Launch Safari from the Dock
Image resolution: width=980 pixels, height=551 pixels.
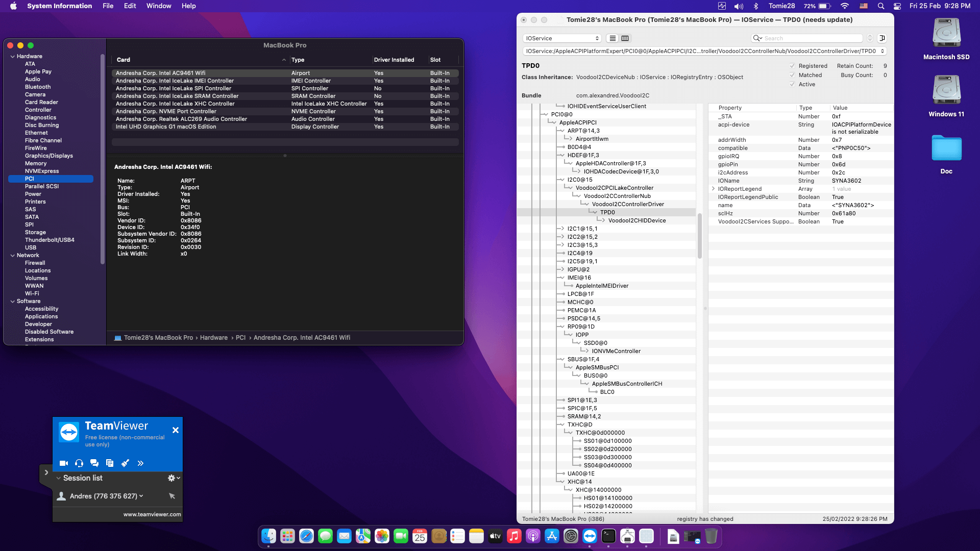306,536
